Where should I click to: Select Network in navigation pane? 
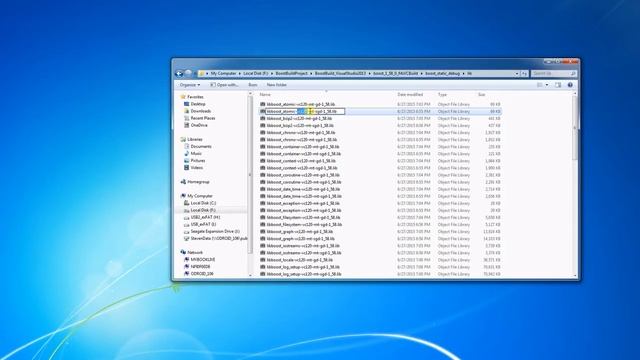pyautogui.click(x=191, y=252)
